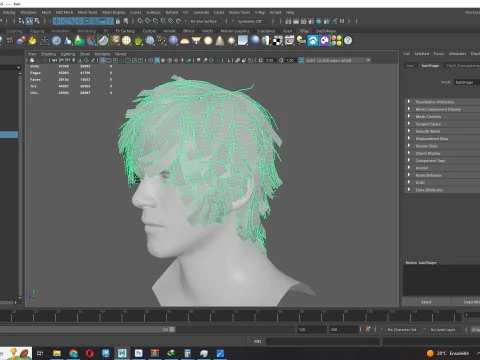
Task: Click the green terrain pyramid shelf icon
Action: 79,41
